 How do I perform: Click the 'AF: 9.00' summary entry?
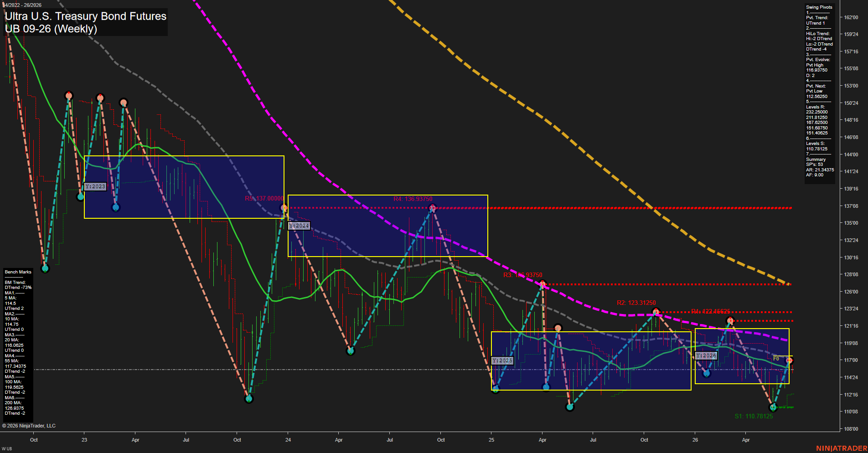click(x=815, y=175)
